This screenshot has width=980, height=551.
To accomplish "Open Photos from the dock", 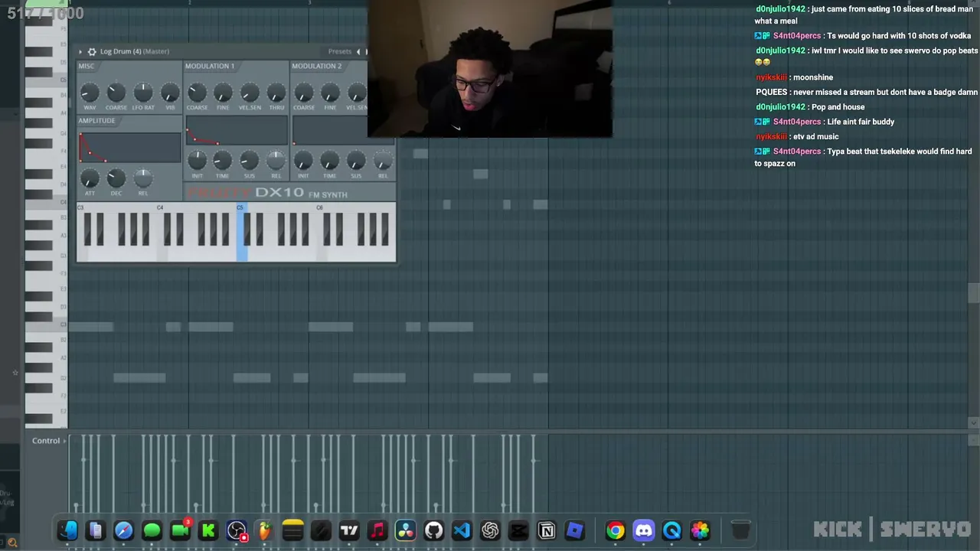I will click(x=700, y=530).
